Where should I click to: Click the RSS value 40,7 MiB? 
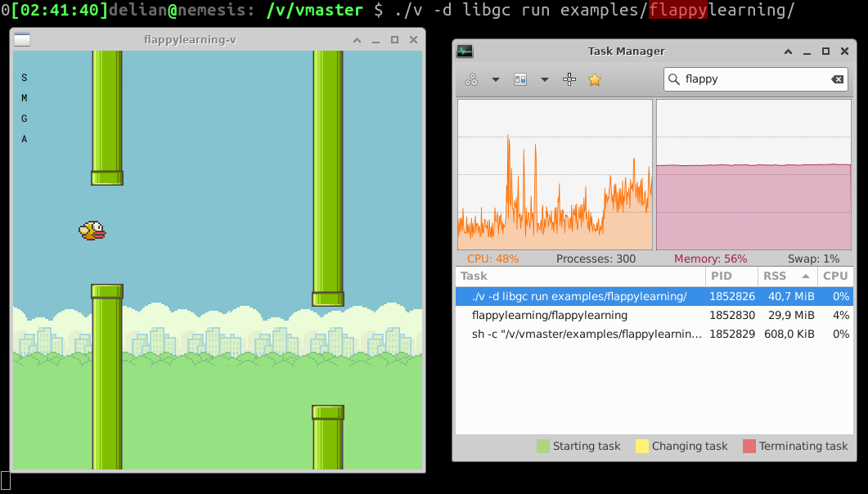point(792,297)
